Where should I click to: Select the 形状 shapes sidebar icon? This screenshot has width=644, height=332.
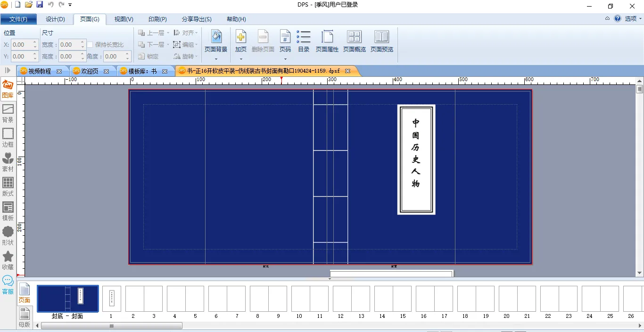click(x=8, y=236)
